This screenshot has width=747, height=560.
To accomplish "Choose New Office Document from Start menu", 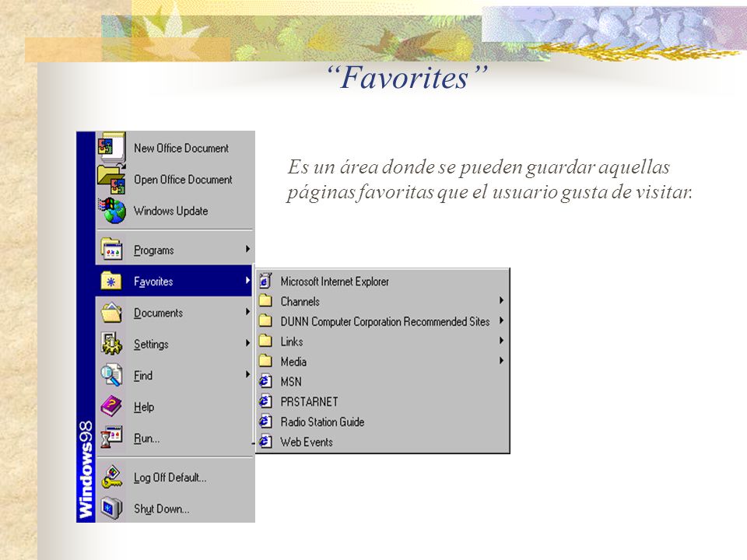I will click(x=175, y=148).
